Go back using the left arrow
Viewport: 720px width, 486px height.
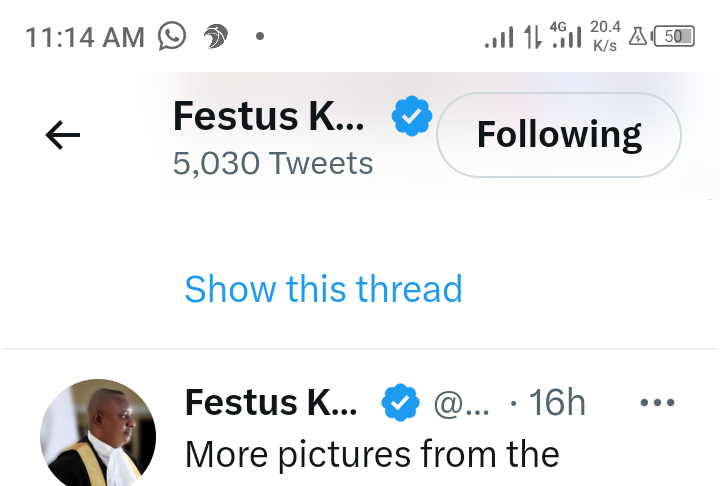click(62, 135)
